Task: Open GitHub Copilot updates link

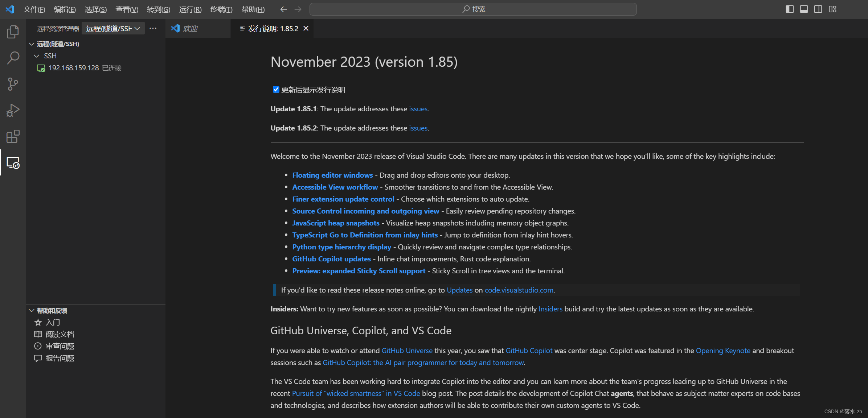Action: tap(331, 259)
